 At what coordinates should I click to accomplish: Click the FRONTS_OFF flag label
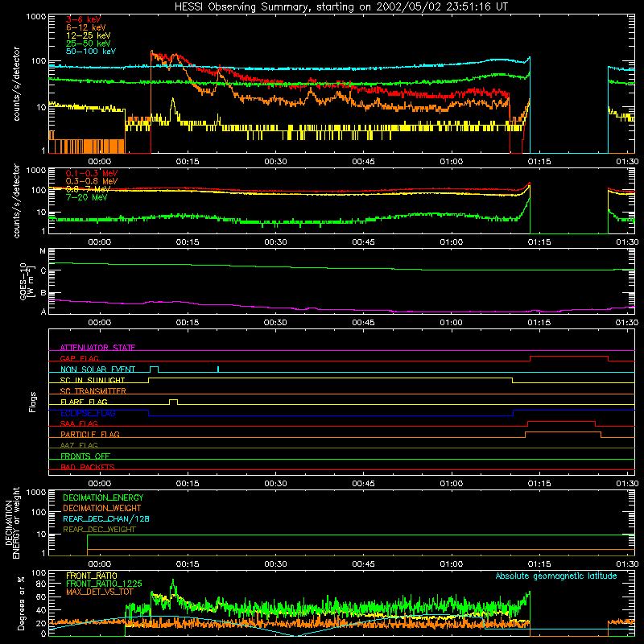click(x=85, y=456)
